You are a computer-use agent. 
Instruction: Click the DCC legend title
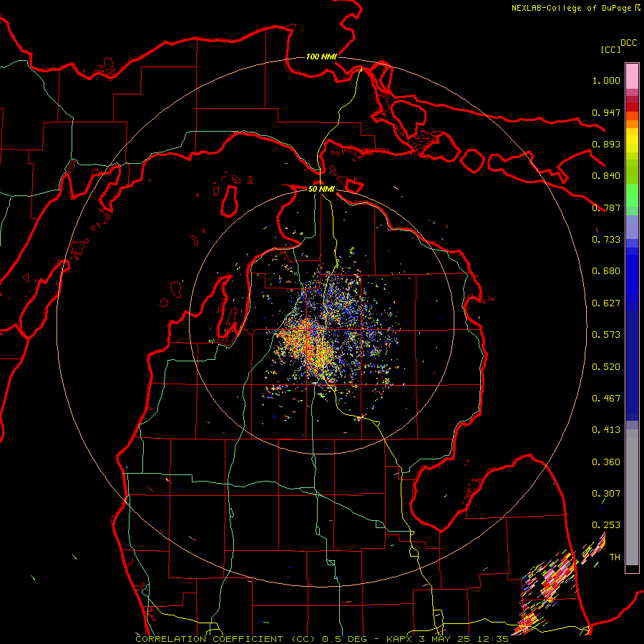pos(628,43)
